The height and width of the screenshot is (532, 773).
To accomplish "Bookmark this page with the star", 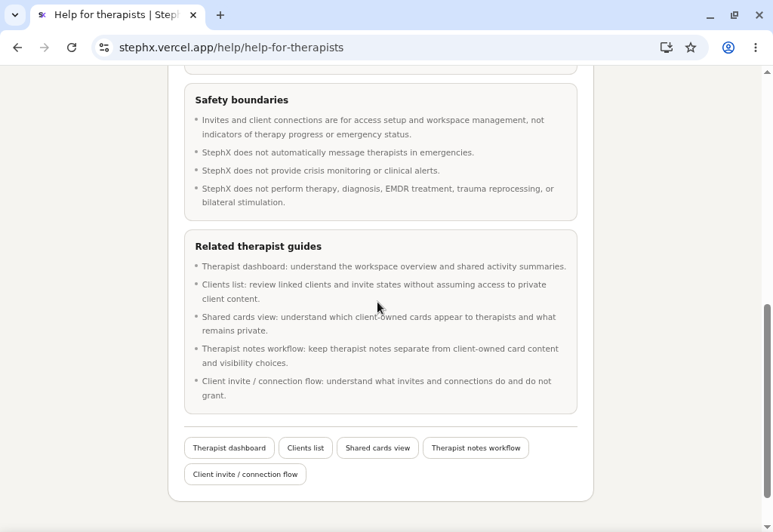I will tap(691, 48).
